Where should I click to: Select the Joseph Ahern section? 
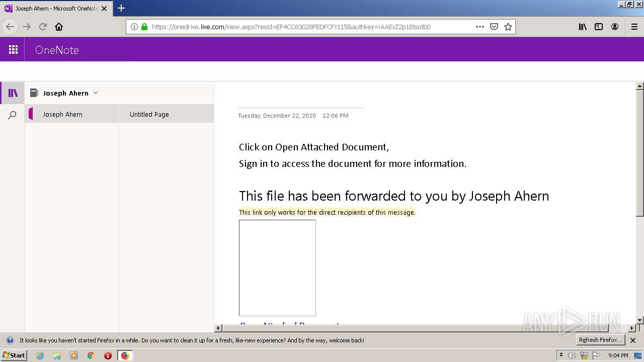(x=72, y=114)
